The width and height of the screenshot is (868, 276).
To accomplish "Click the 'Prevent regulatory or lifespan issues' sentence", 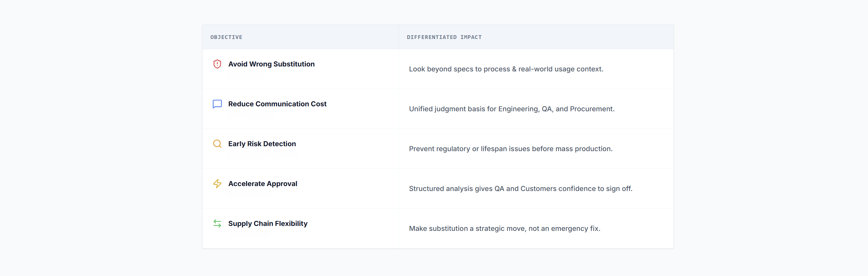I will pos(510,149).
